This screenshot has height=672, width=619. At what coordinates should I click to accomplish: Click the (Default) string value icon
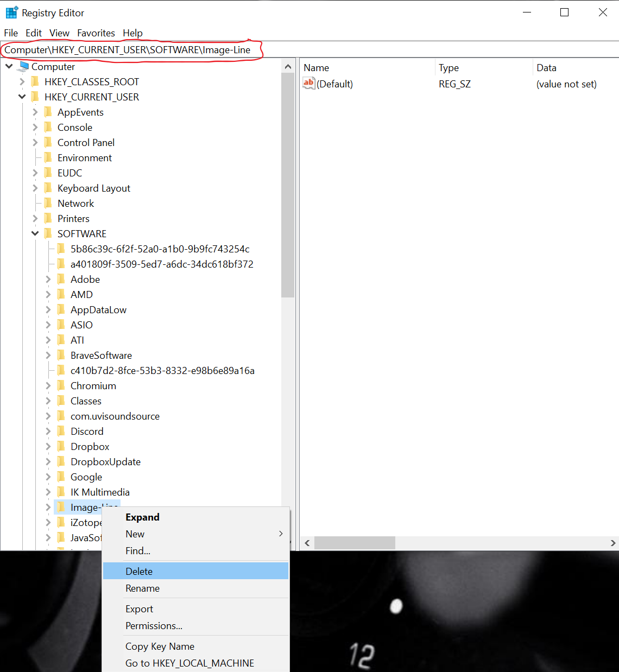(x=309, y=84)
